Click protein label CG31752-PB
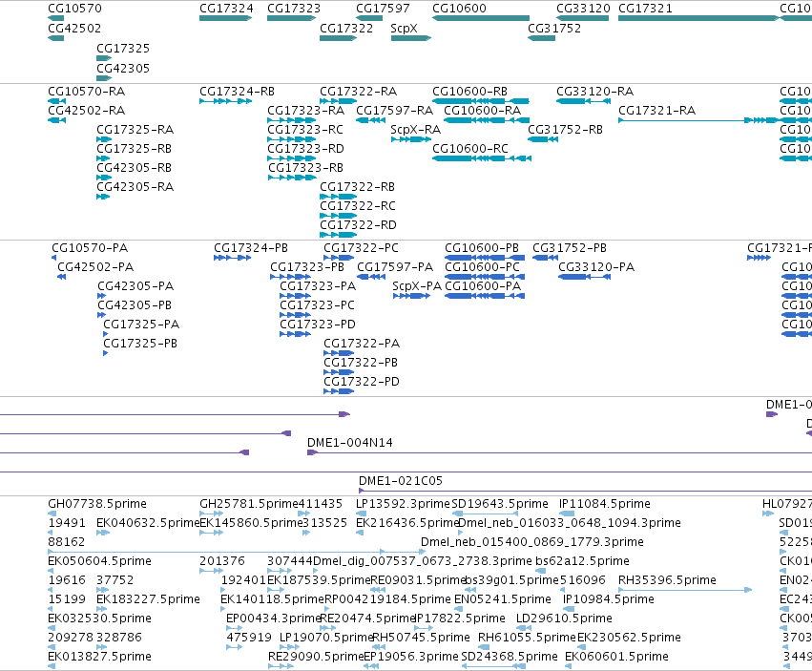The image size is (812, 671). [570, 247]
